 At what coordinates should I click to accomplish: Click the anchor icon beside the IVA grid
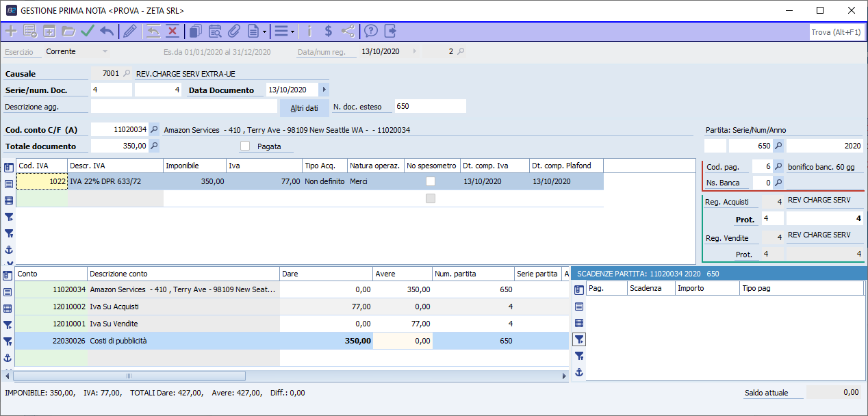tap(9, 250)
